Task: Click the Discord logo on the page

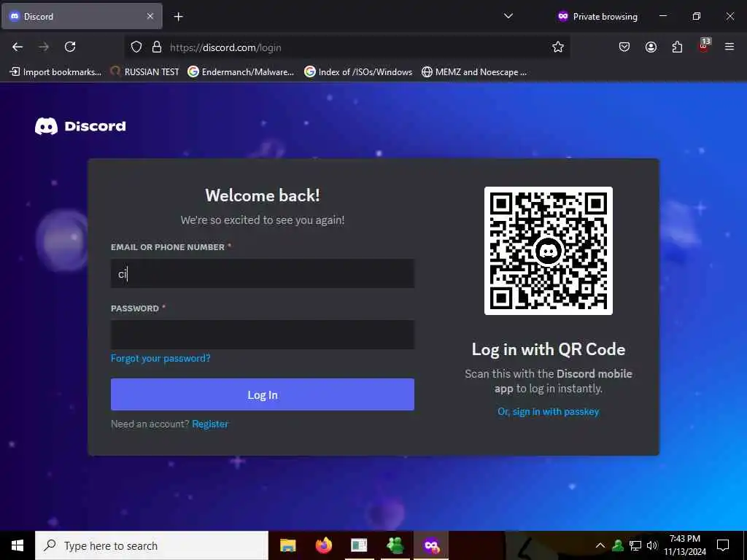Action: pos(80,126)
